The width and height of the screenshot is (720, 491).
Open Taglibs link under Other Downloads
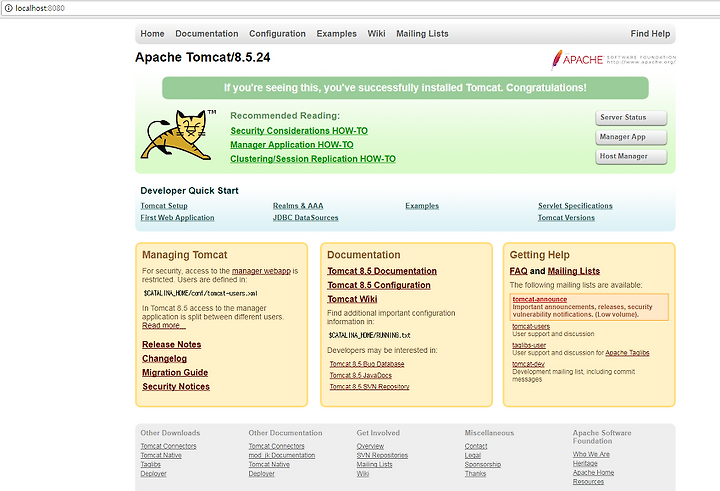[x=151, y=464]
